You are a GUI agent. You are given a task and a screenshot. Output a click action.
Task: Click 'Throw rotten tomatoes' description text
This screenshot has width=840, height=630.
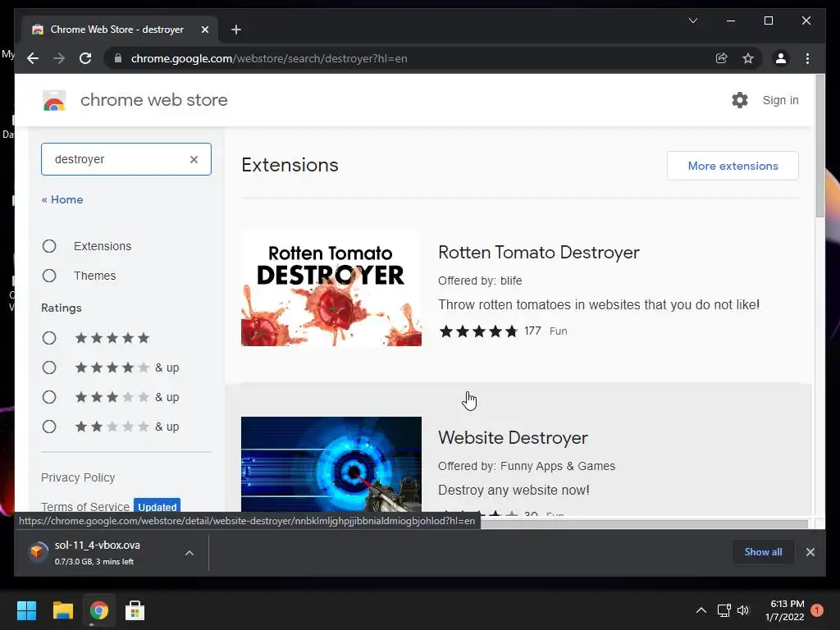click(599, 305)
